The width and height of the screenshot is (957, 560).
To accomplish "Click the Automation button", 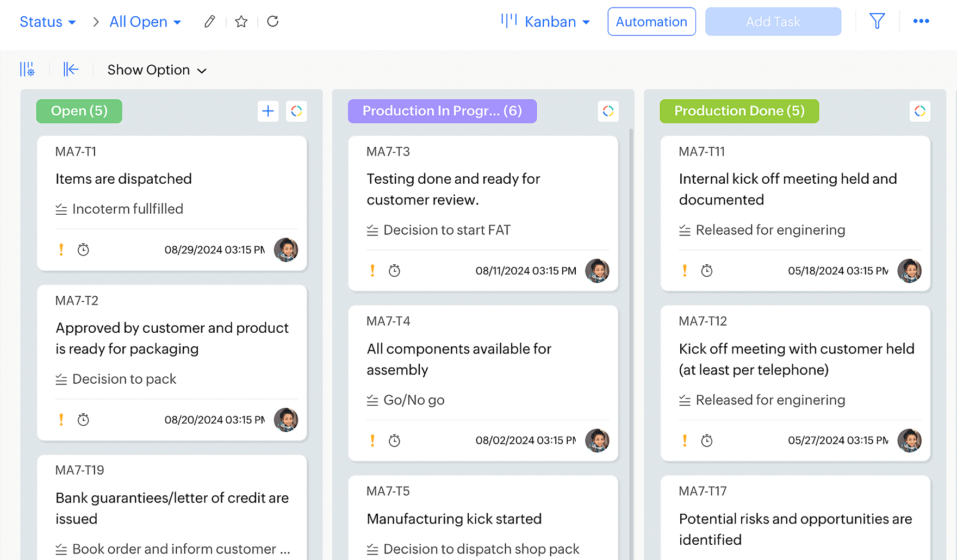I will click(651, 22).
